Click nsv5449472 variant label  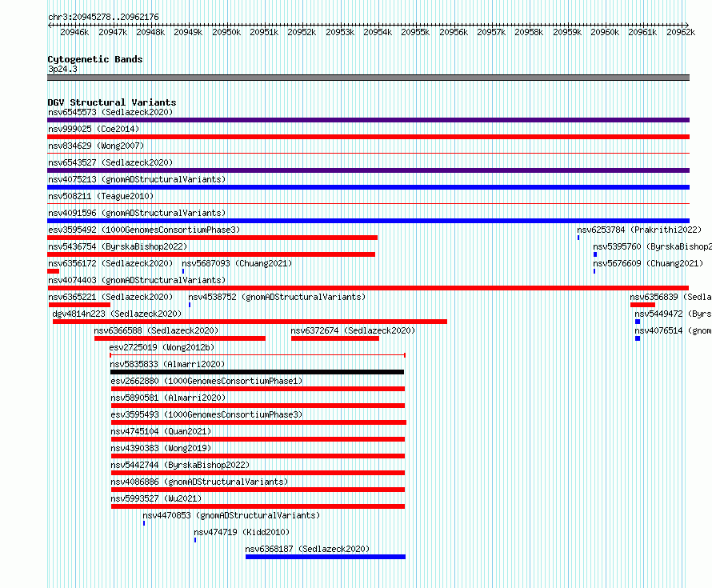[673, 314]
